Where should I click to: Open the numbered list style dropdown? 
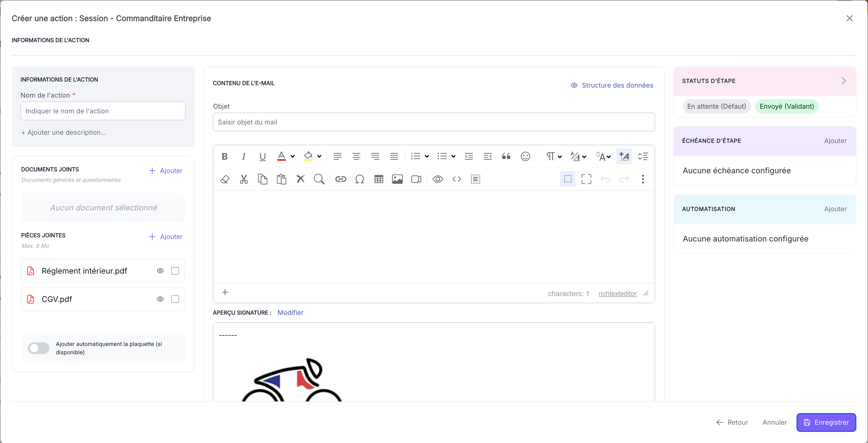coord(427,156)
